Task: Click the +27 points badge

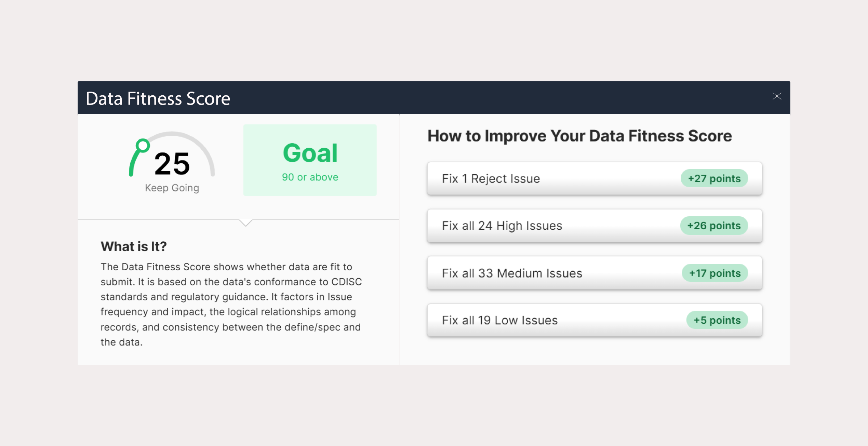Action: pos(715,178)
